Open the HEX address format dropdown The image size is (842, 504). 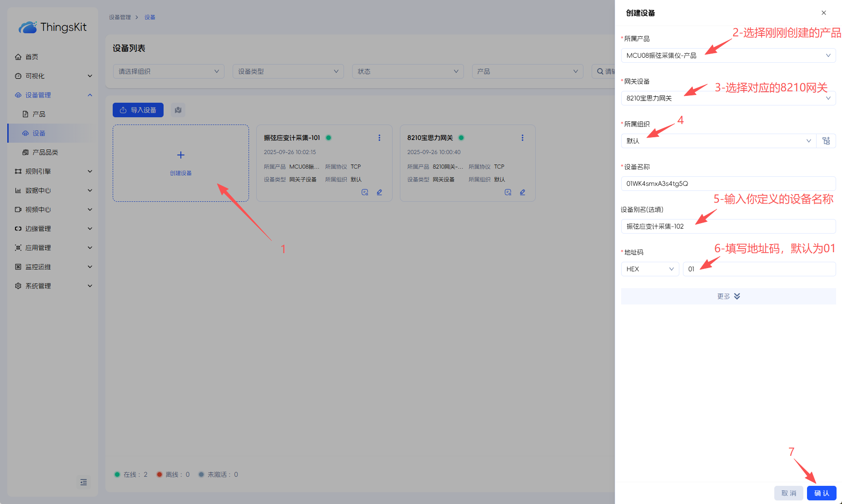[x=650, y=269]
